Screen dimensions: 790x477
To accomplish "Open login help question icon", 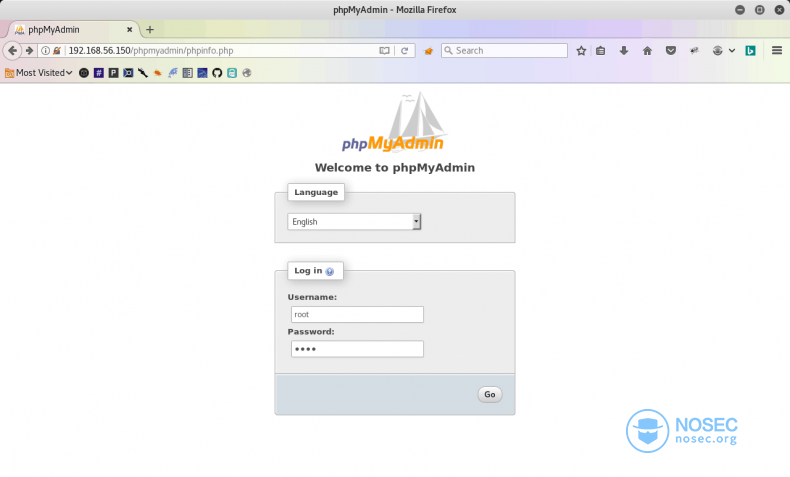I will click(330, 271).
